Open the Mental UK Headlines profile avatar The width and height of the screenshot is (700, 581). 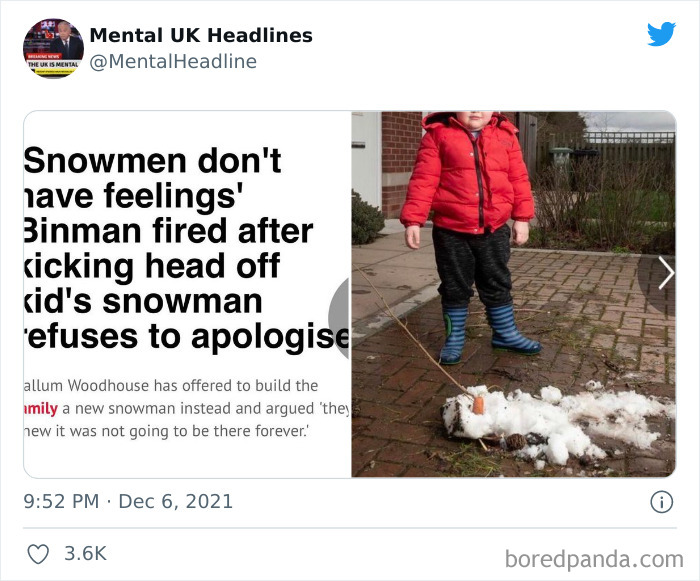pyautogui.click(x=53, y=49)
